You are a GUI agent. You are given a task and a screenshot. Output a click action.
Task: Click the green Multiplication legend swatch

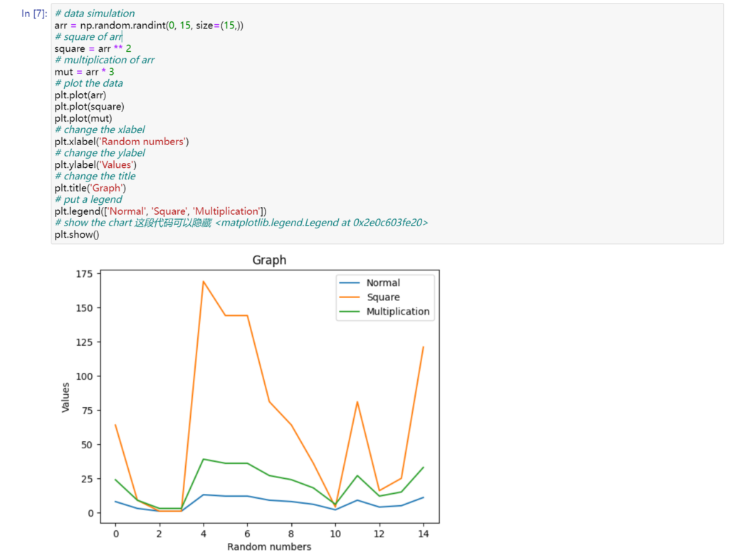tap(349, 312)
